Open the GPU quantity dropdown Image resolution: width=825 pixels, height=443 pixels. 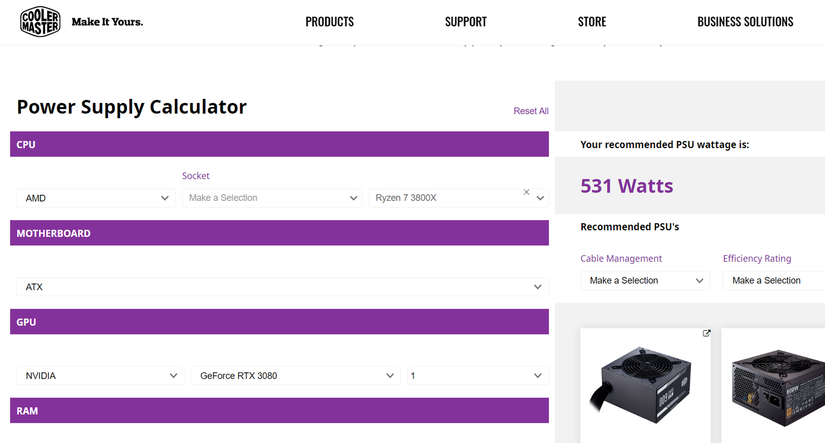(x=476, y=376)
